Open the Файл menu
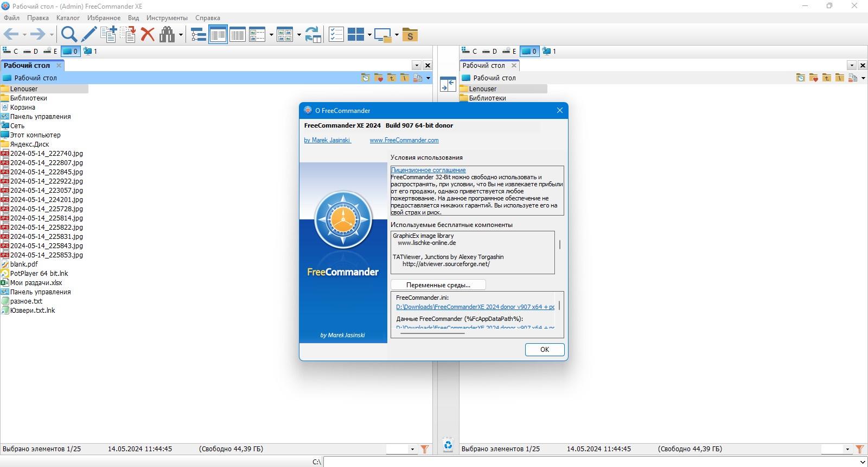 11,18
